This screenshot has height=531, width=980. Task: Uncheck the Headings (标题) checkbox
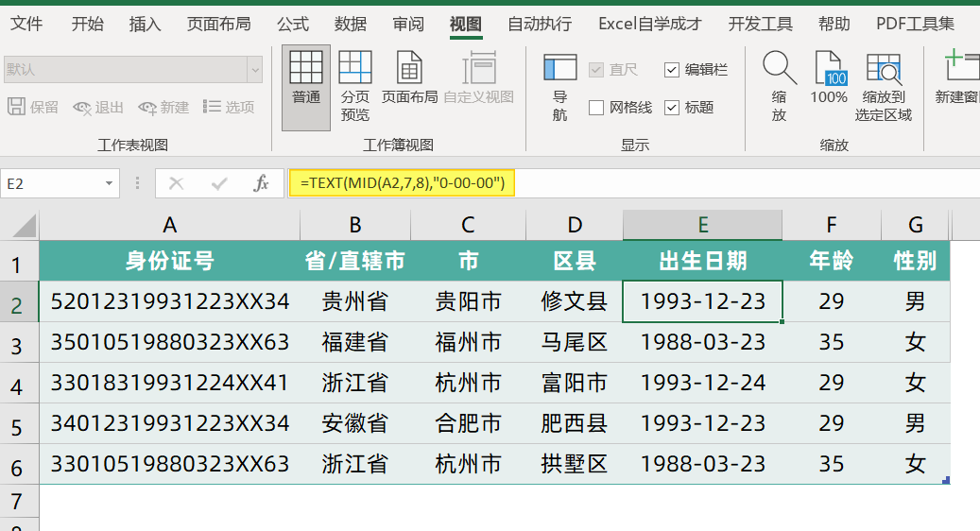click(672, 108)
